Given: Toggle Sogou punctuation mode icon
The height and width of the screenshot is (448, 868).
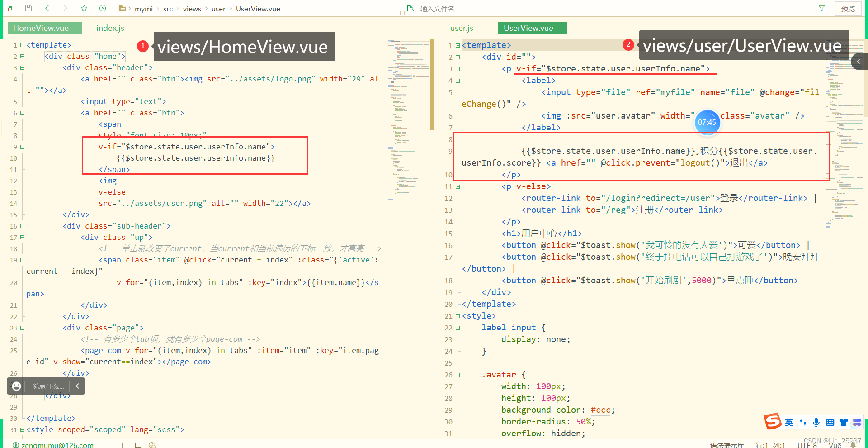Looking at the screenshot, I should click(803, 422).
